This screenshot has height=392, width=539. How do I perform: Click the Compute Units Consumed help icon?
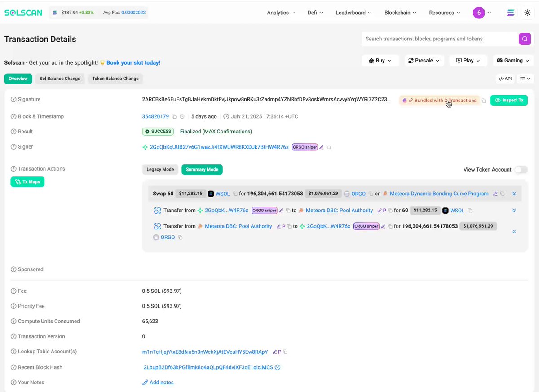point(13,322)
